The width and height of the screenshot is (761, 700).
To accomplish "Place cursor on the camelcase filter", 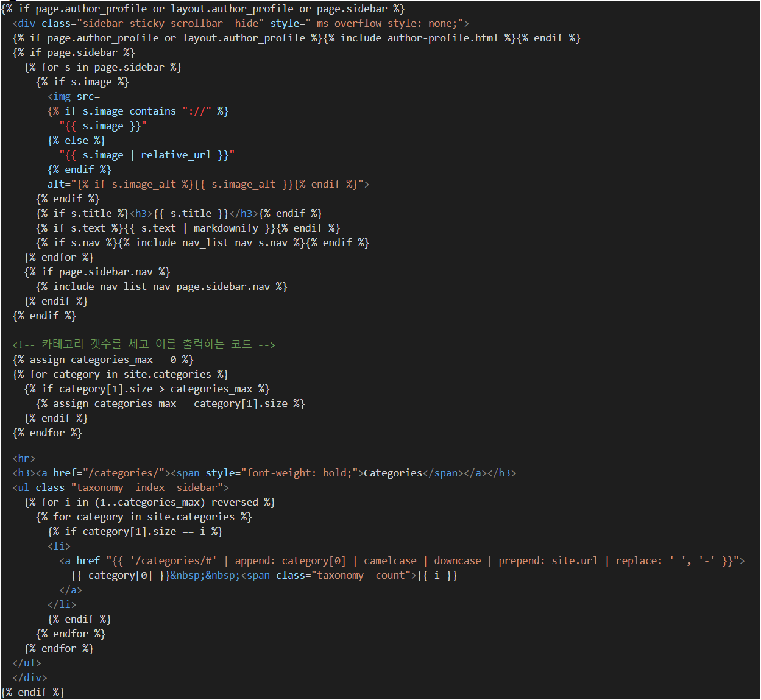I will point(390,560).
